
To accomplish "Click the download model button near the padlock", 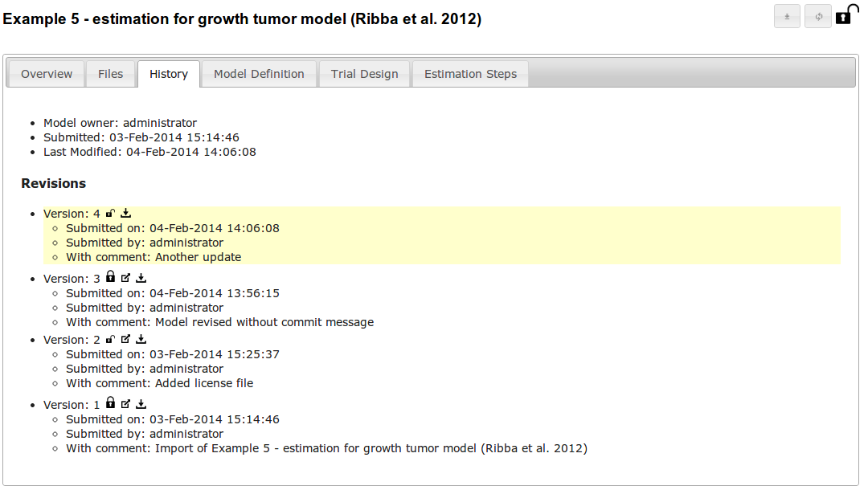I will pyautogui.click(x=787, y=15).
